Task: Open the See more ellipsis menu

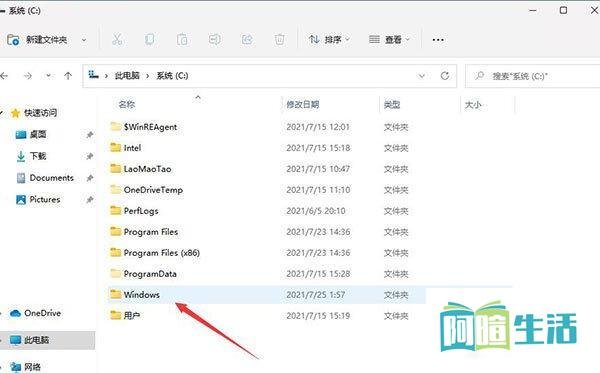Action: pyautogui.click(x=438, y=40)
